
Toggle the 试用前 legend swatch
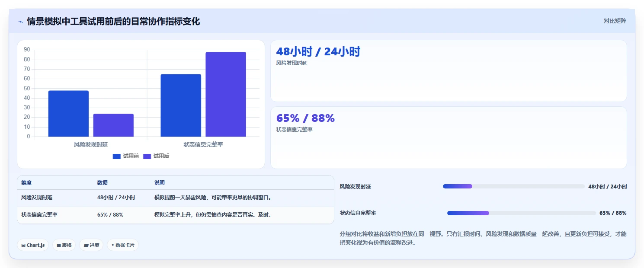tap(117, 156)
